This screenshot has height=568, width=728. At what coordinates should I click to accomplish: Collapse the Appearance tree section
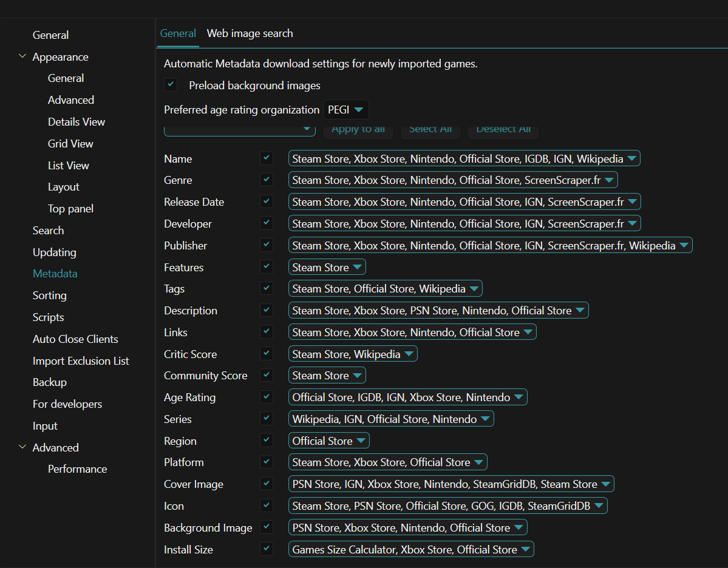click(22, 56)
